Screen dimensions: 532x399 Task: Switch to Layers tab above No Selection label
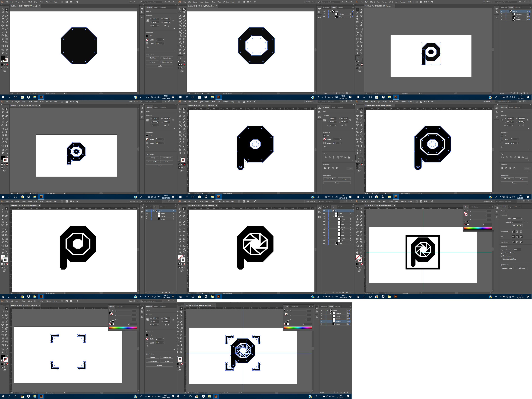[511, 207]
